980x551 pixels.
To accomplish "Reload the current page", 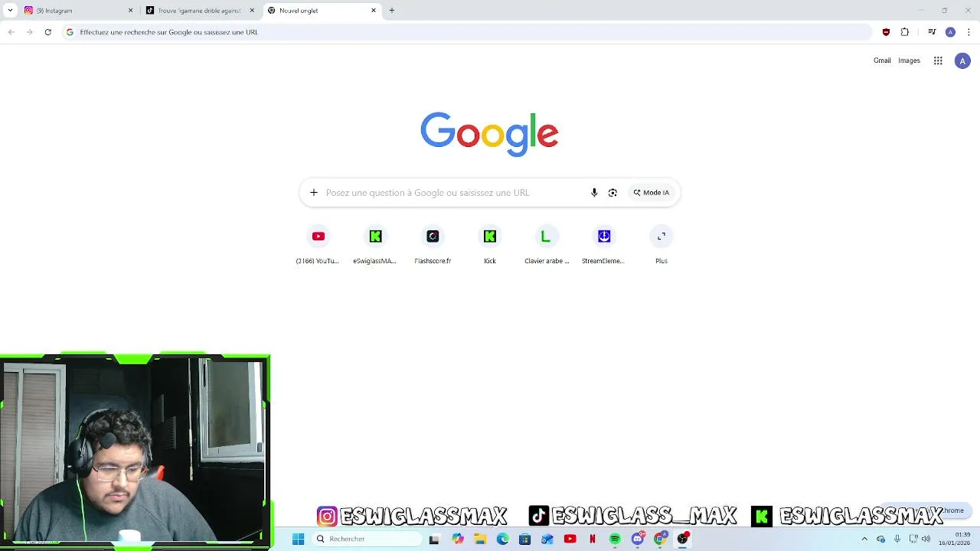I will click(x=48, y=32).
